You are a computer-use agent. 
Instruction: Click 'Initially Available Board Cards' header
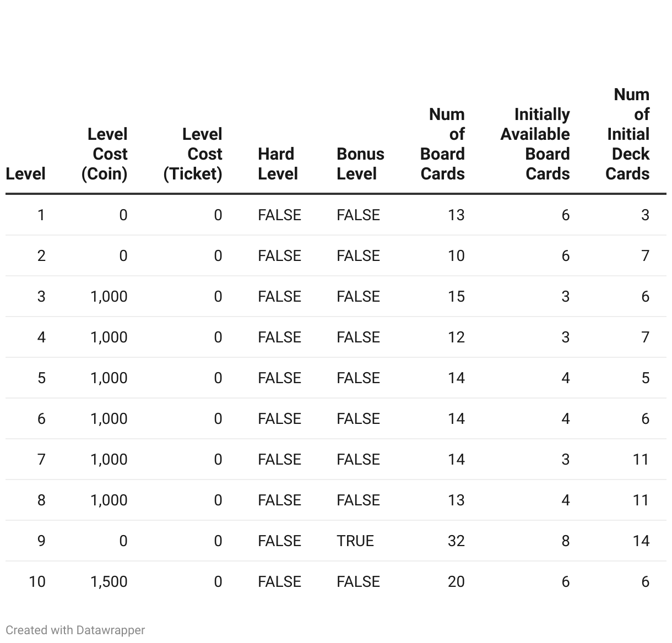tap(535, 144)
